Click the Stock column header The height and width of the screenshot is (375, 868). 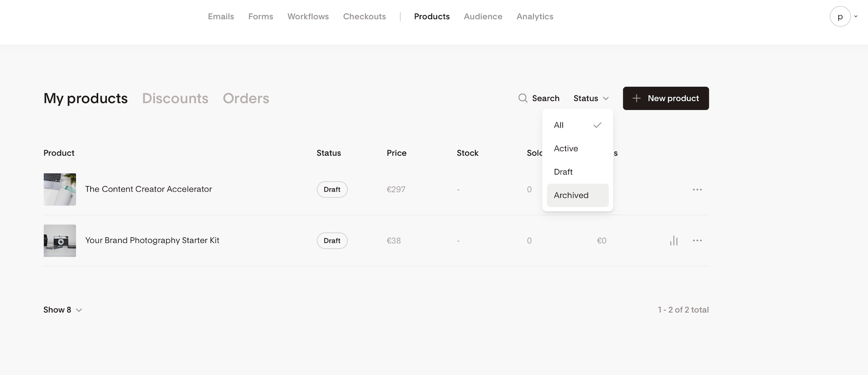click(x=467, y=153)
